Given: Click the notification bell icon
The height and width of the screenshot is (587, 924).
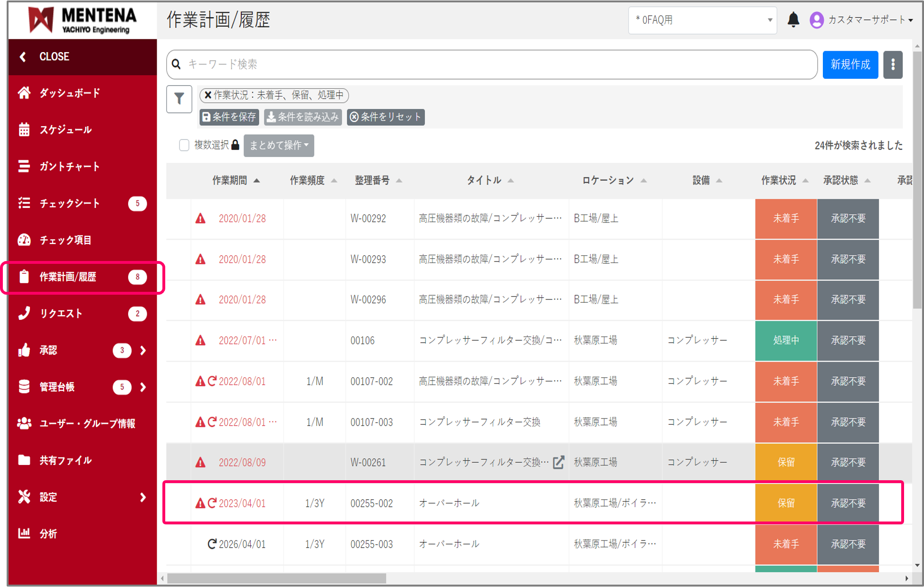Looking at the screenshot, I should point(793,20).
